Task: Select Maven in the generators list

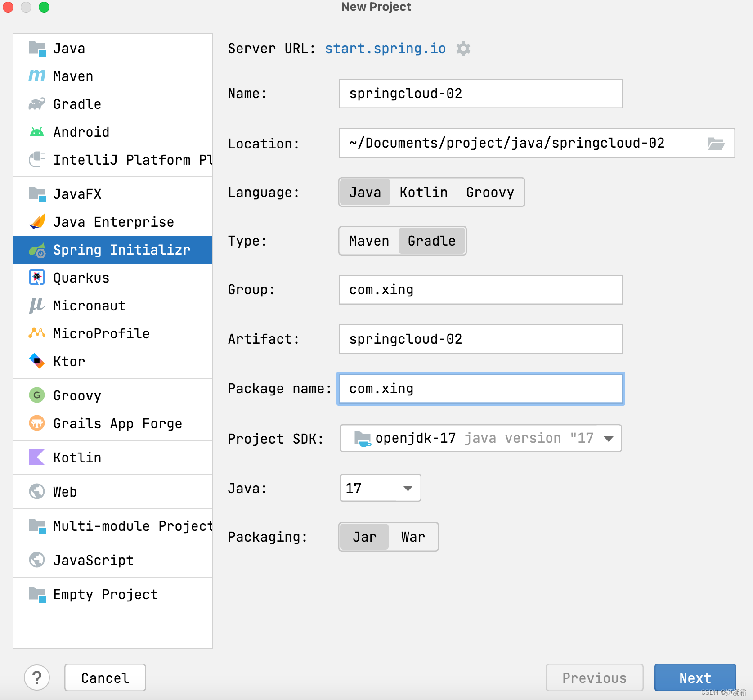Action: (113, 76)
